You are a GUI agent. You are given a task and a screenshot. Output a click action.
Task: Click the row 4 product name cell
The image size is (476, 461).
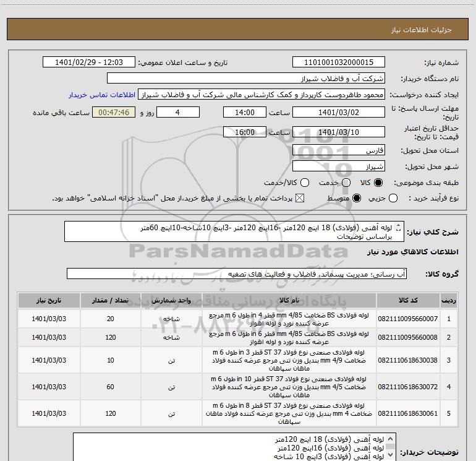click(x=289, y=387)
